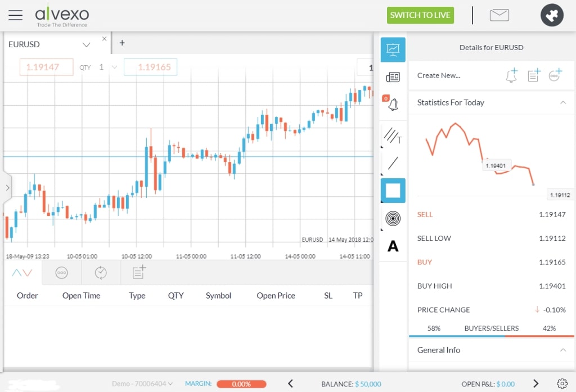This screenshot has width=576, height=392.
Task: Open the news feed sidebar icon
Action: (x=393, y=77)
